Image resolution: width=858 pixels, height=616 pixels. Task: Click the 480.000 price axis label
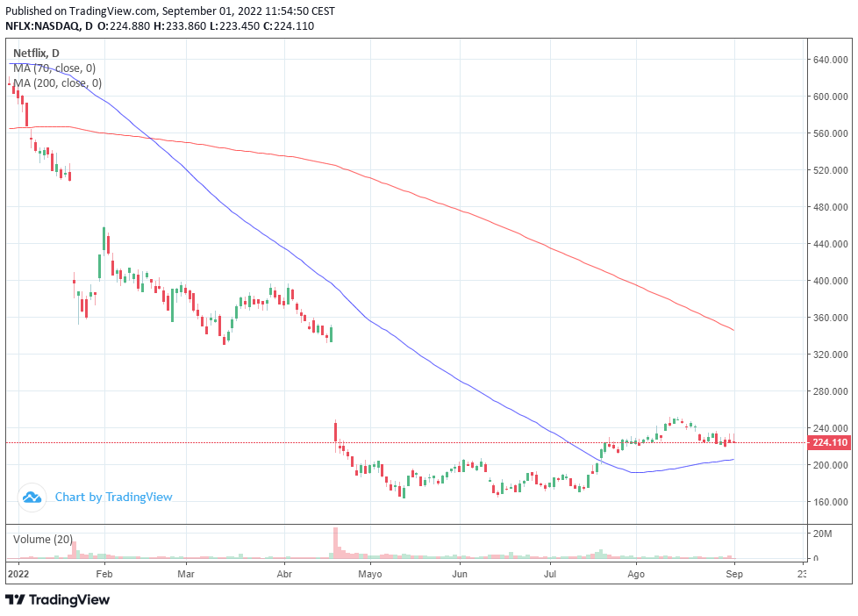tap(830, 207)
